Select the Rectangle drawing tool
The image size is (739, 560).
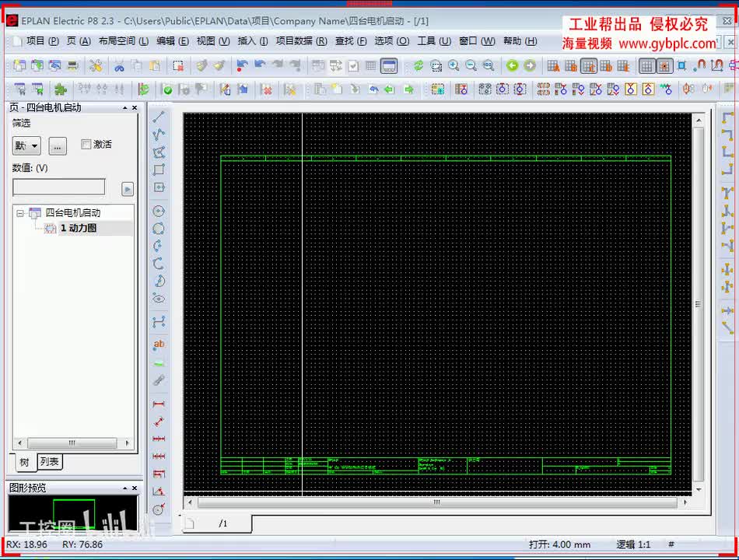(159, 170)
